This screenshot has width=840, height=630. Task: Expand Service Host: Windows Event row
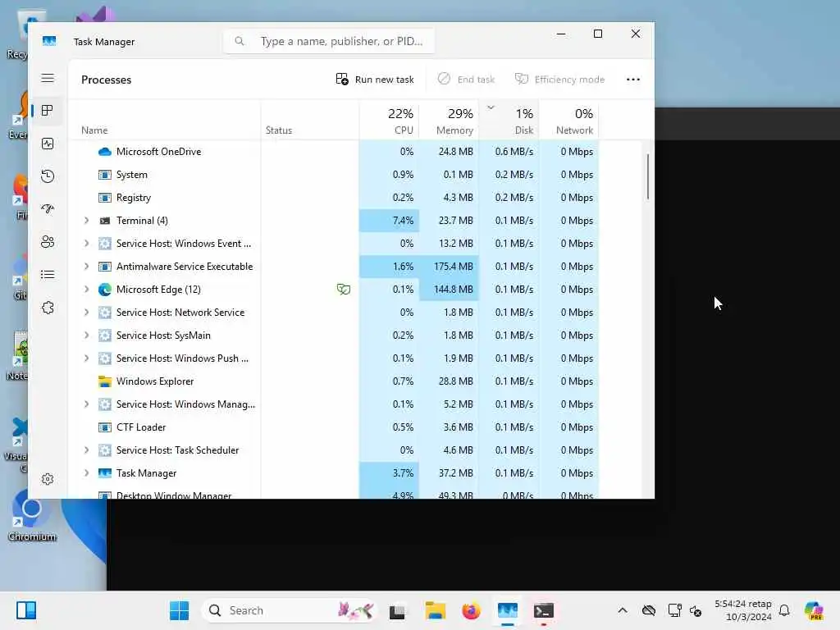click(x=86, y=244)
